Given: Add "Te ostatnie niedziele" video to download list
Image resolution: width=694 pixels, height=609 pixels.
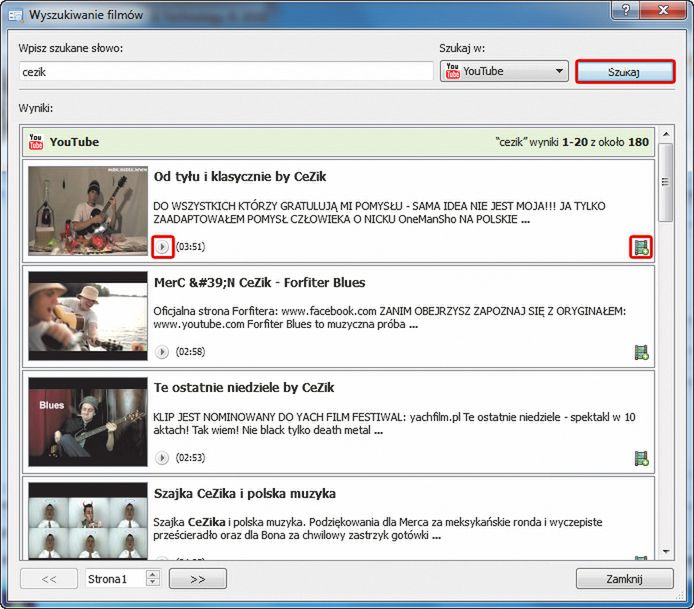Looking at the screenshot, I should click(x=641, y=459).
